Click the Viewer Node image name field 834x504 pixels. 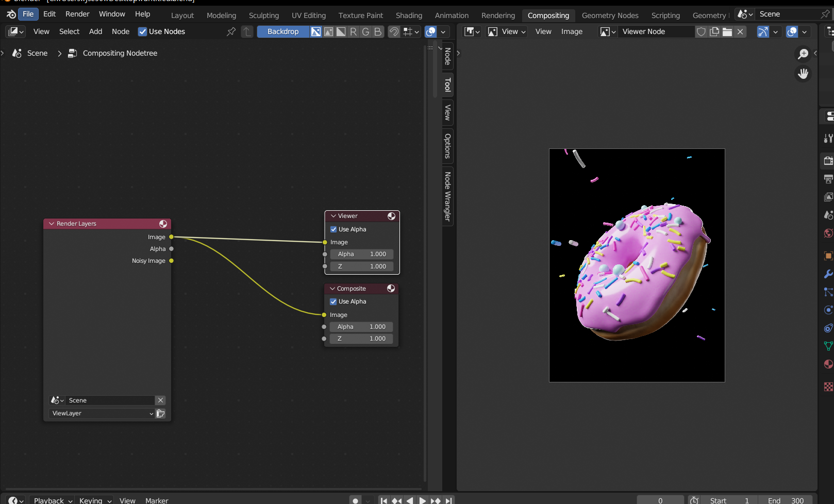click(x=656, y=31)
